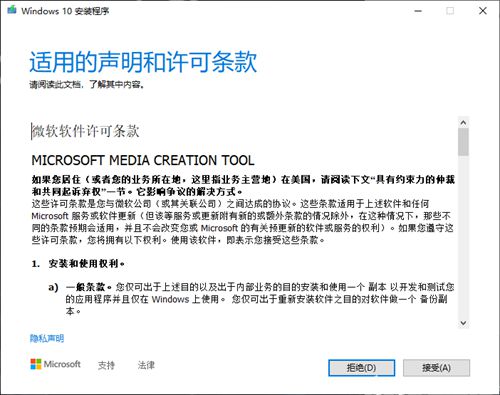Click the 拒绝(D) decline button
The height and width of the screenshot is (395, 500).
pos(362,368)
